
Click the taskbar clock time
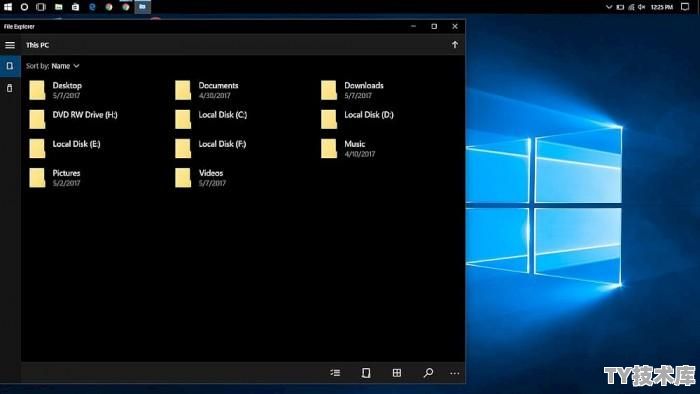[662, 7]
